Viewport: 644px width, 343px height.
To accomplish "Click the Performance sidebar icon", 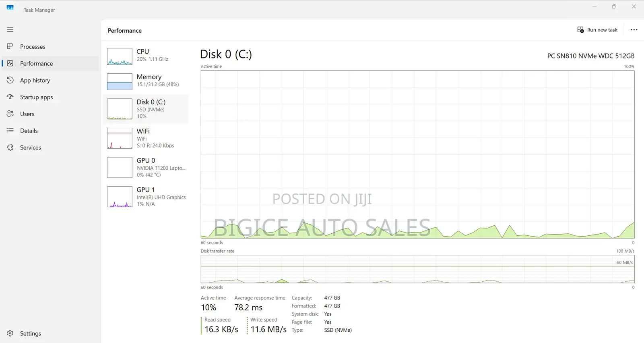I will [x=10, y=63].
